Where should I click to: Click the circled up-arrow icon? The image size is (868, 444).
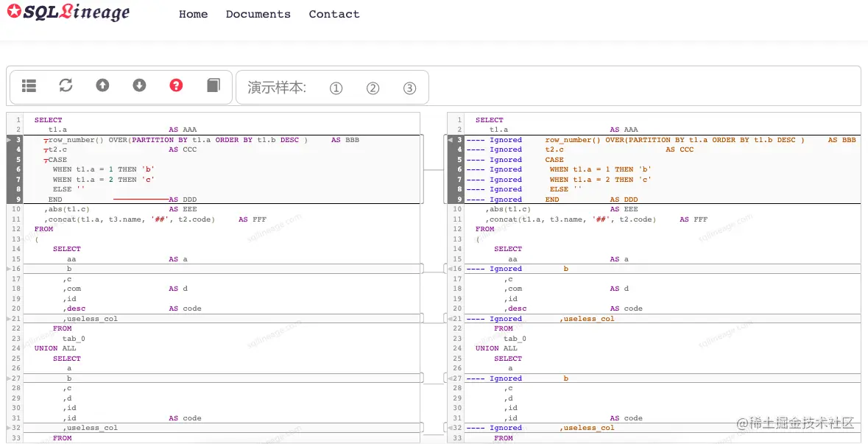(102, 85)
